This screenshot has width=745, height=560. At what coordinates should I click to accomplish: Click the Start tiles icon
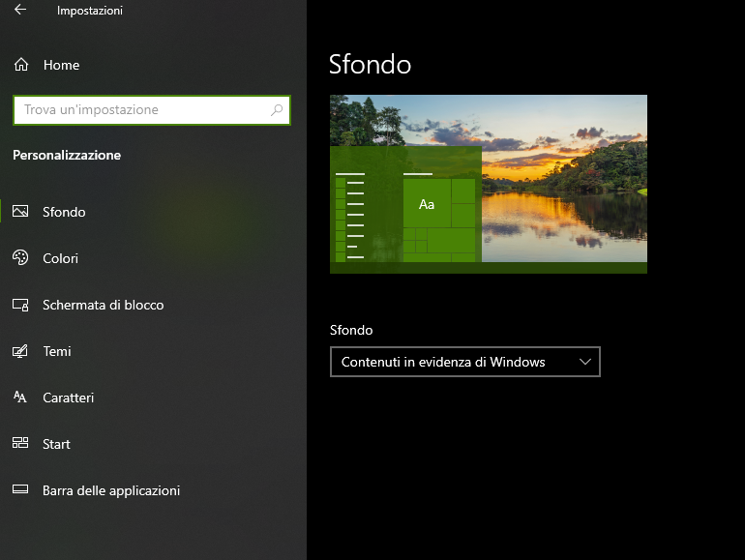click(20, 443)
